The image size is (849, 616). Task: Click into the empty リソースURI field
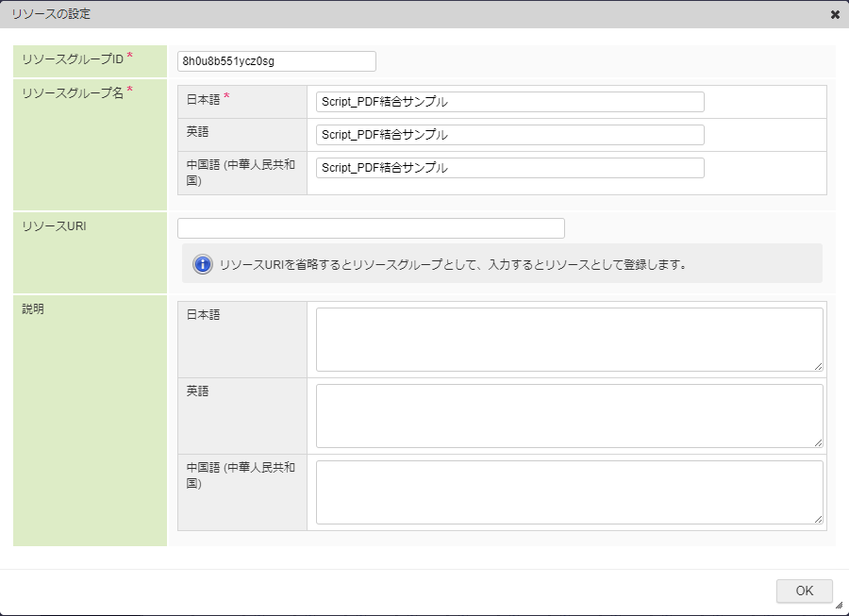[x=371, y=228]
